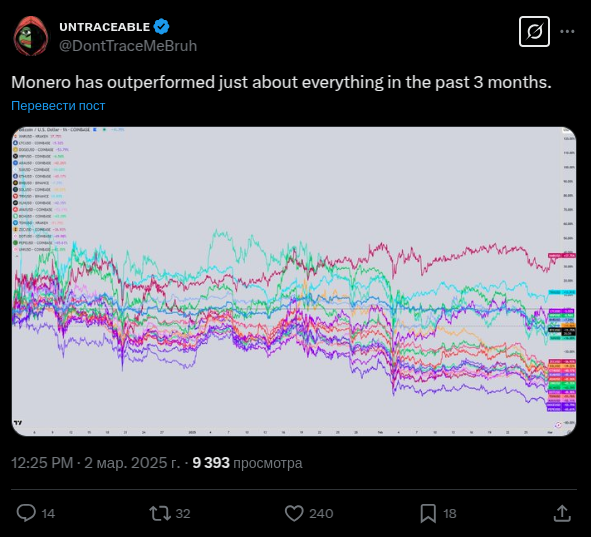The height and width of the screenshot is (537, 591).
Task: Bookmark this post
Action: coord(428,513)
